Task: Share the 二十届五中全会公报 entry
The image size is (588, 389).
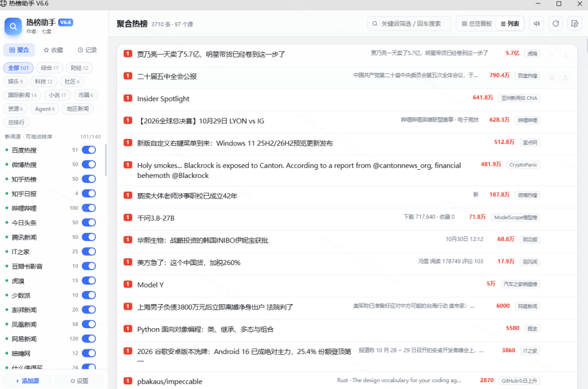Action: (x=565, y=77)
